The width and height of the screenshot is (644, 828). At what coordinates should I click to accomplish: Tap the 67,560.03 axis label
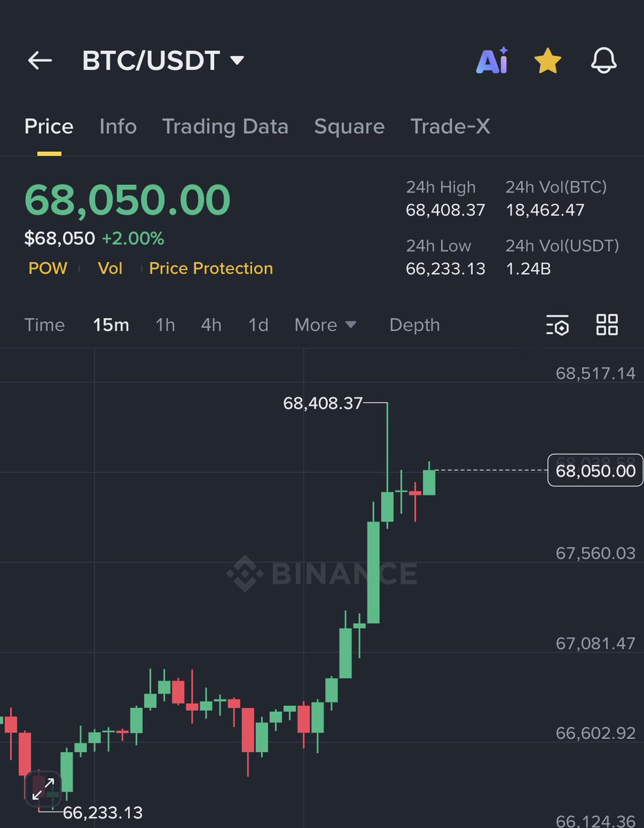tap(596, 553)
